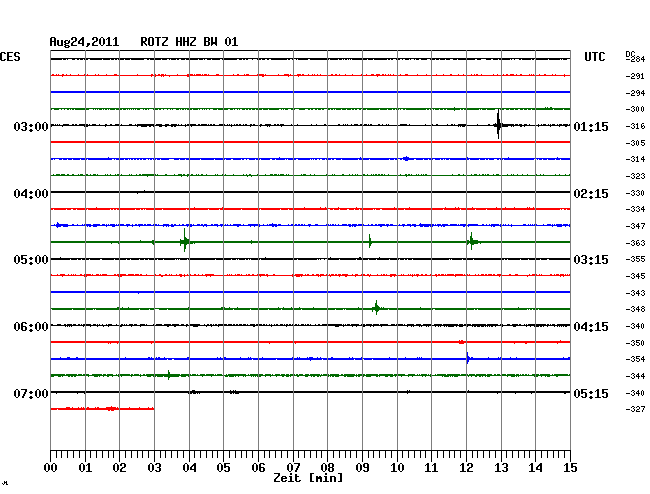The height and width of the screenshot is (494, 650).
Task: Click minute 11 on the time axis
Action: (431, 467)
